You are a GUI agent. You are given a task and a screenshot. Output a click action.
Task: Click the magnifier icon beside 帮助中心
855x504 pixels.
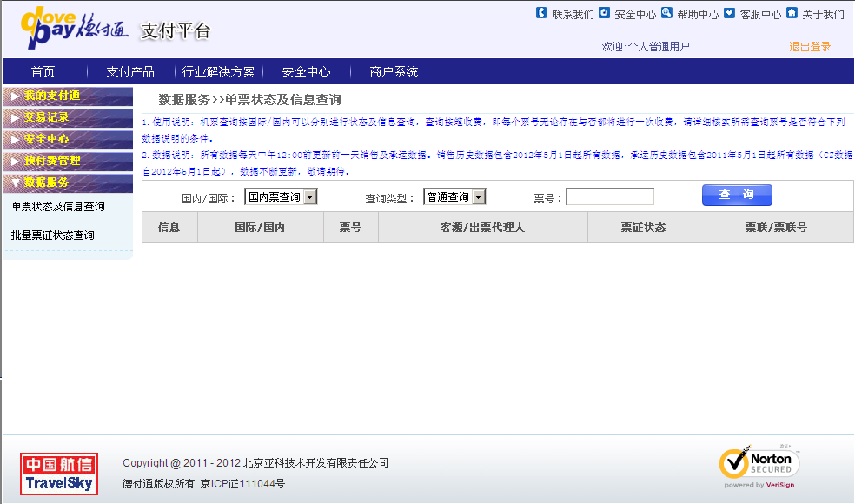coord(666,13)
